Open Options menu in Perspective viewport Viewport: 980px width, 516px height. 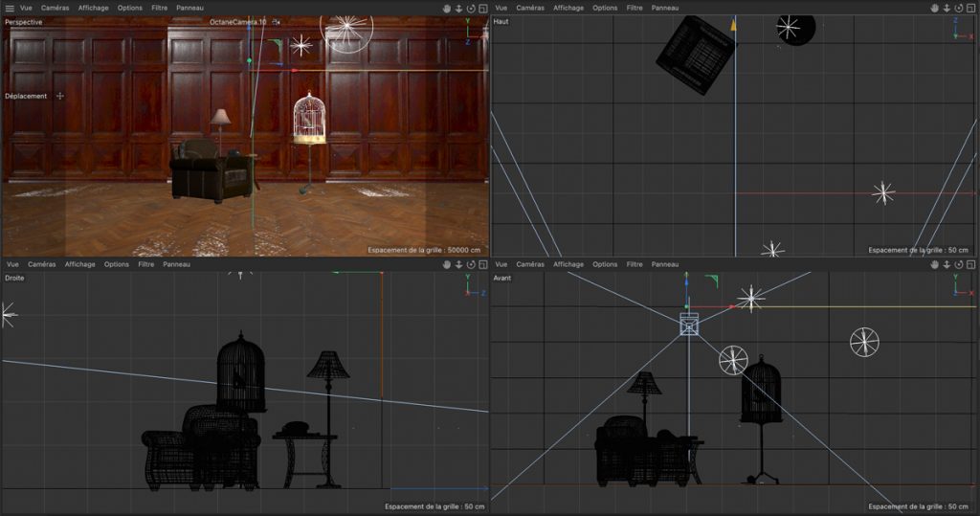click(130, 8)
